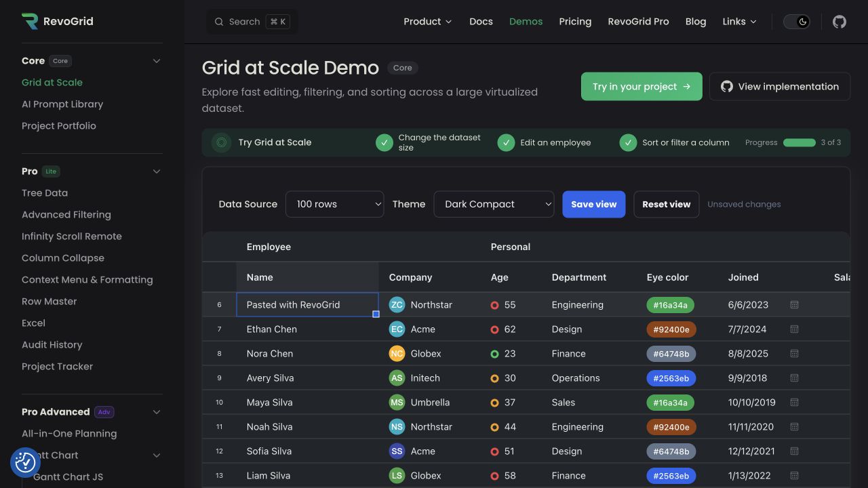Screen dimensions: 868x488
Task: Open calendar icon for joined date 1/13/2022
Action: (x=794, y=476)
